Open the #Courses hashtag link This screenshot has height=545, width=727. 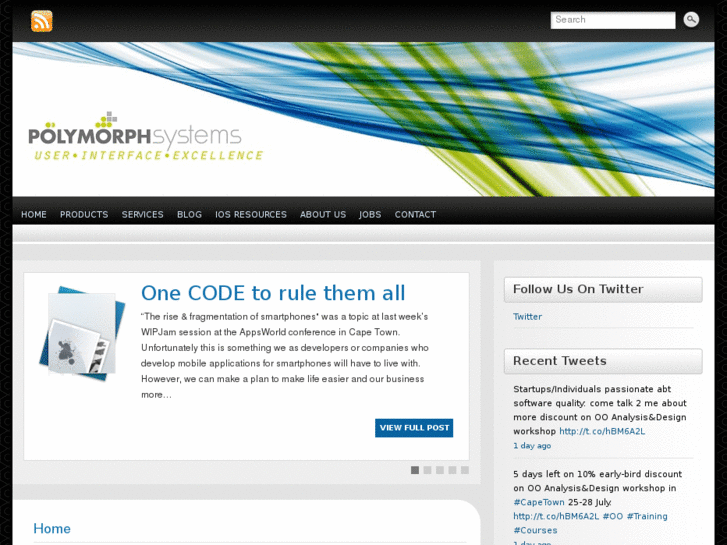tap(535, 530)
